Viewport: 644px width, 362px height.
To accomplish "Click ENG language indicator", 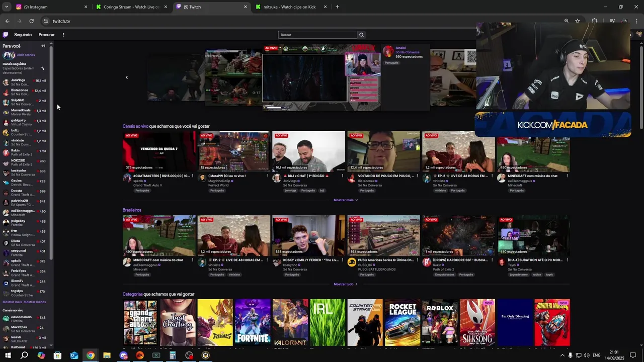I will pos(596,355).
